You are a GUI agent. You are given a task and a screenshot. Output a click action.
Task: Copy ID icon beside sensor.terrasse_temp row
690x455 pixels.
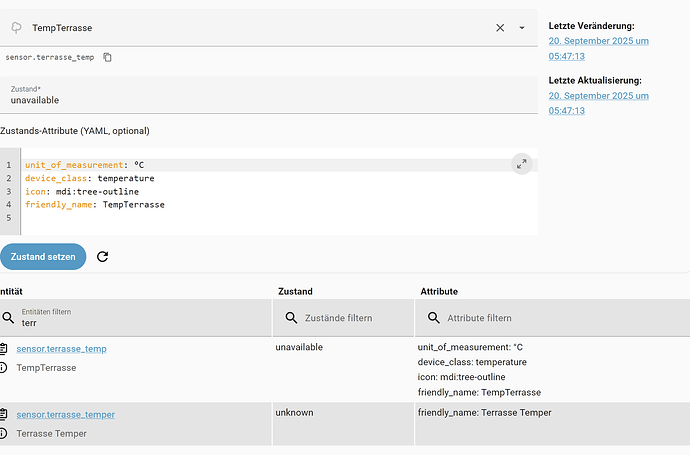tap(3, 349)
